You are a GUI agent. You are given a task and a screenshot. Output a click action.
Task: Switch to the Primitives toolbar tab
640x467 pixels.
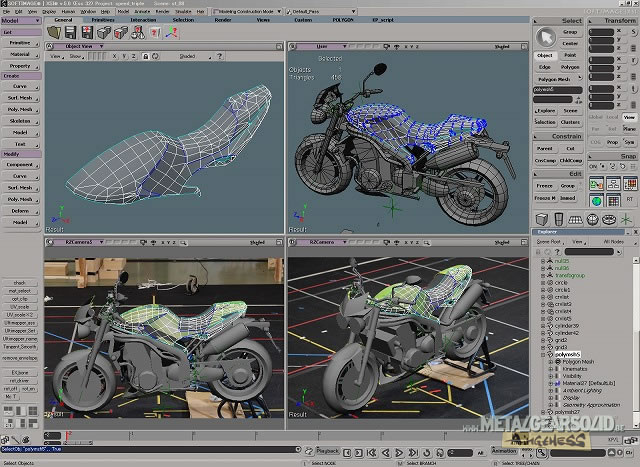[x=103, y=19]
